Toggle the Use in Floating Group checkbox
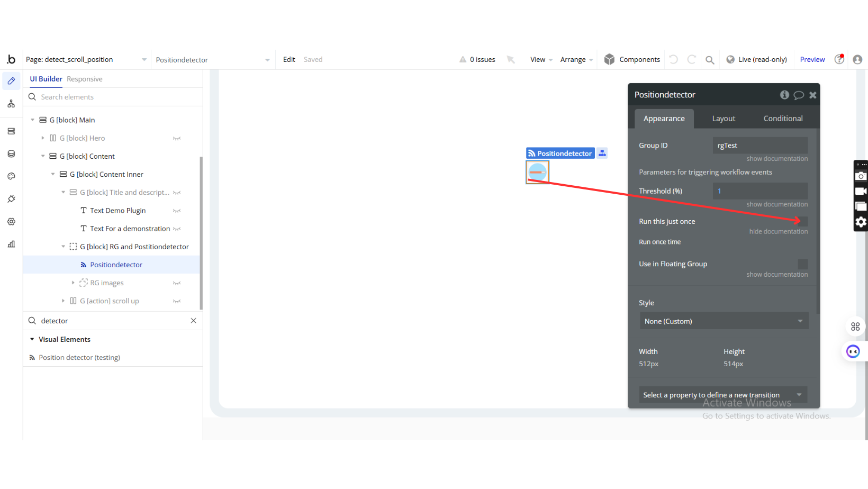 [x=803, y=264]
